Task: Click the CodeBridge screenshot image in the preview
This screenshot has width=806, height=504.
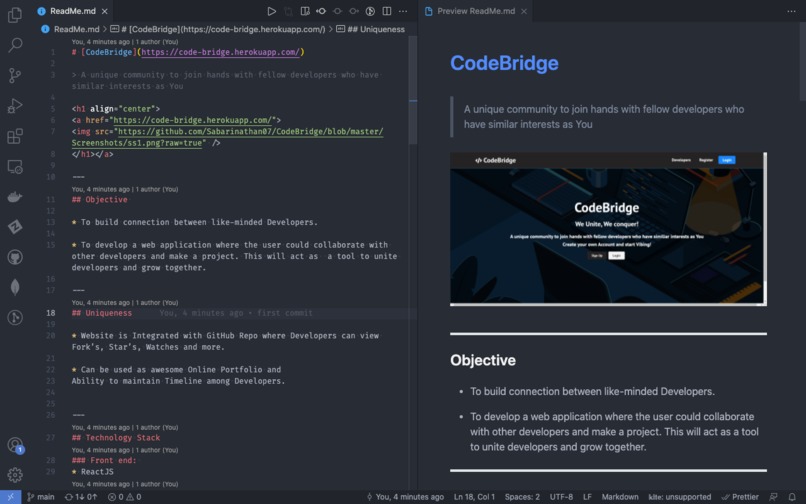Action: pyautogui.click(x=608, y=229)
